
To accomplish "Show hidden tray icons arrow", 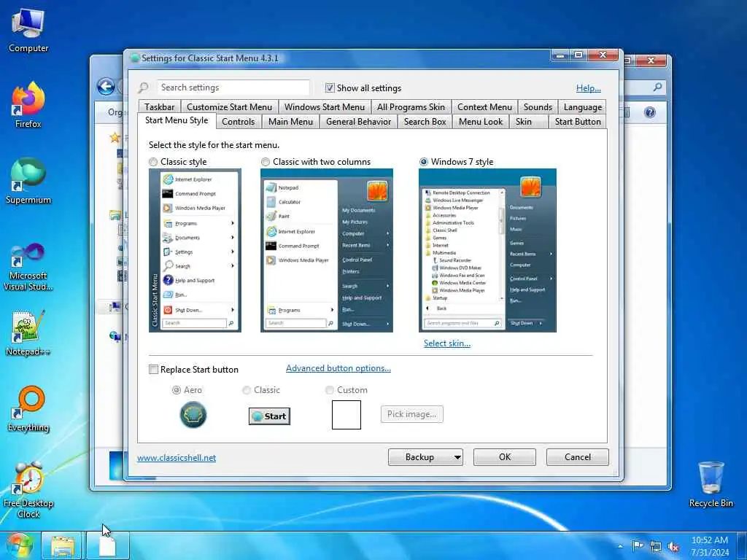I will coord(620,546).
